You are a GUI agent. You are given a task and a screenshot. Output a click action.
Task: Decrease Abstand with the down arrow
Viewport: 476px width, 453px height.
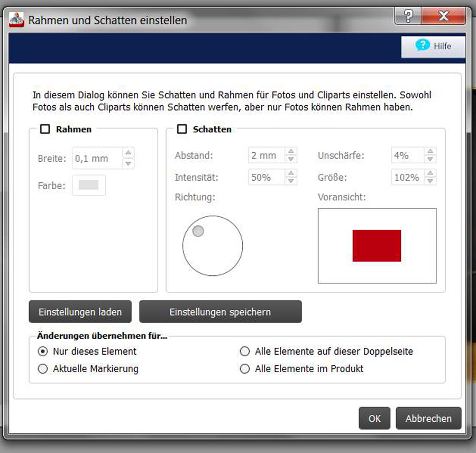point(291,159)
